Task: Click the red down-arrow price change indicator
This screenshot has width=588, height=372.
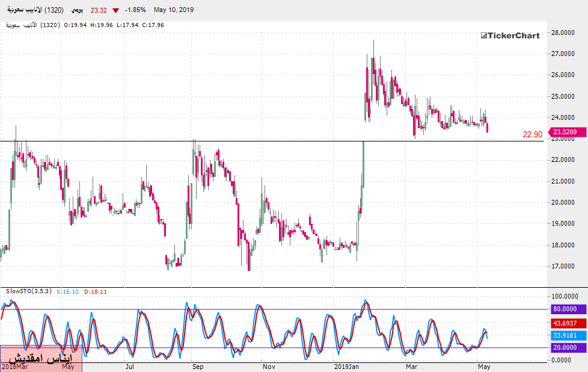Action: 115,10
